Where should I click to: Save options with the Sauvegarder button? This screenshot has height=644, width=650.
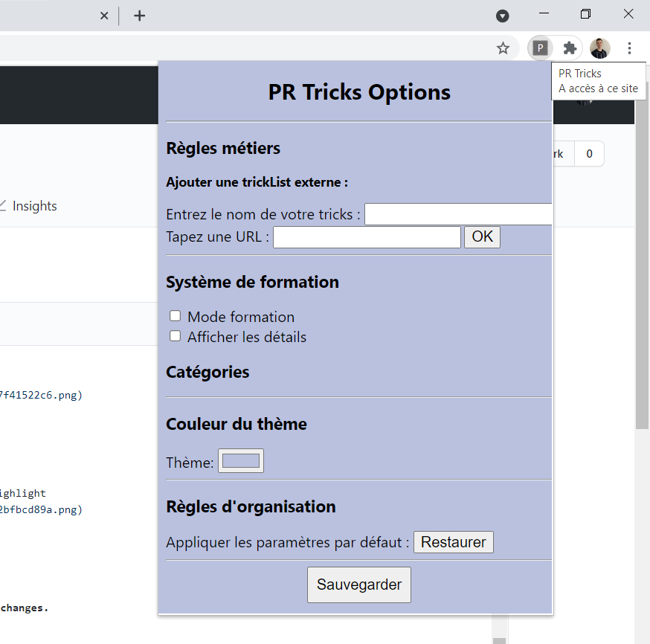click(x=359, y=585)
